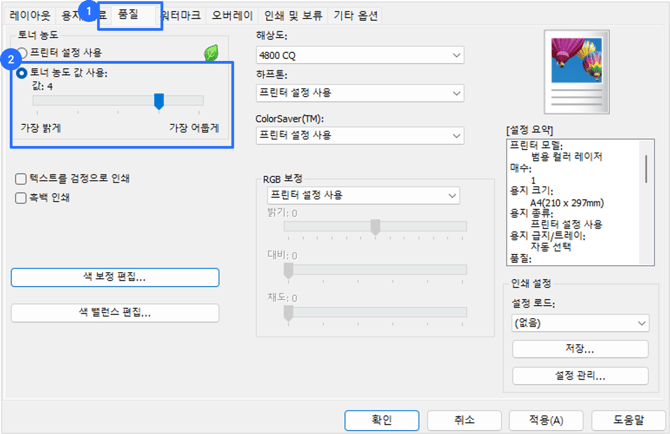The width and height of the screenshot is (670, 434).
Task: Click 자동 선택 in settings summary
Action: tap(551, 247)
